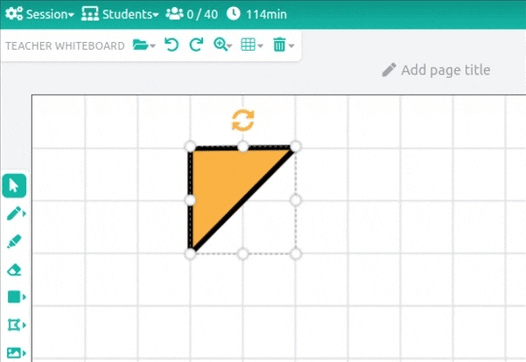
Task: Open the Students dropdown menu
Action: pos(120,14)
